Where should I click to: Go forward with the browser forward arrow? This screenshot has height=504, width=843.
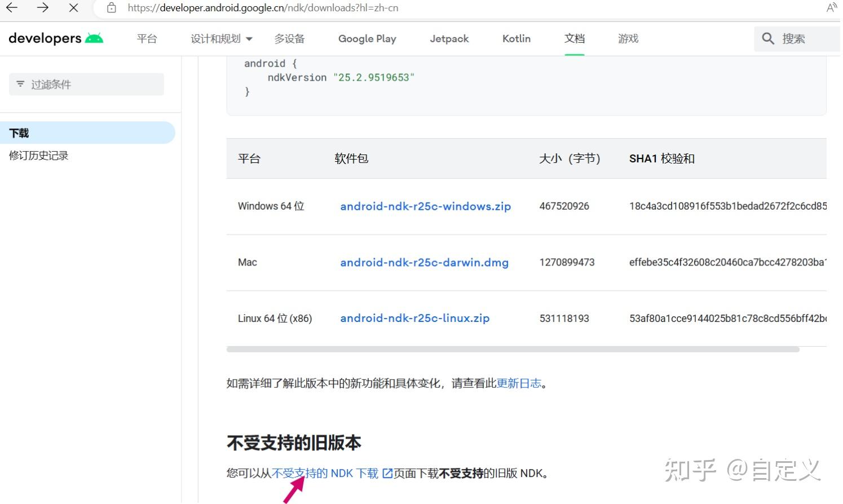(x=42, y=8)
